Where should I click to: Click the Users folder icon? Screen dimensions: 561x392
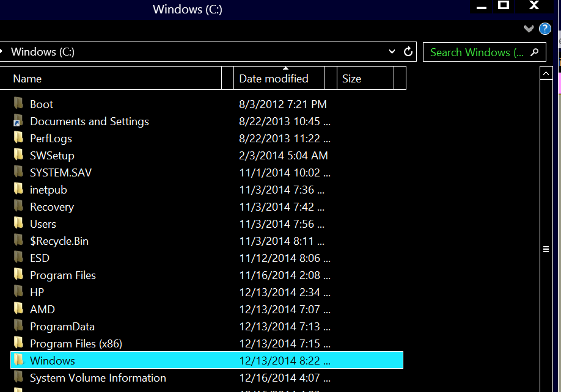[x=18, y=223]
